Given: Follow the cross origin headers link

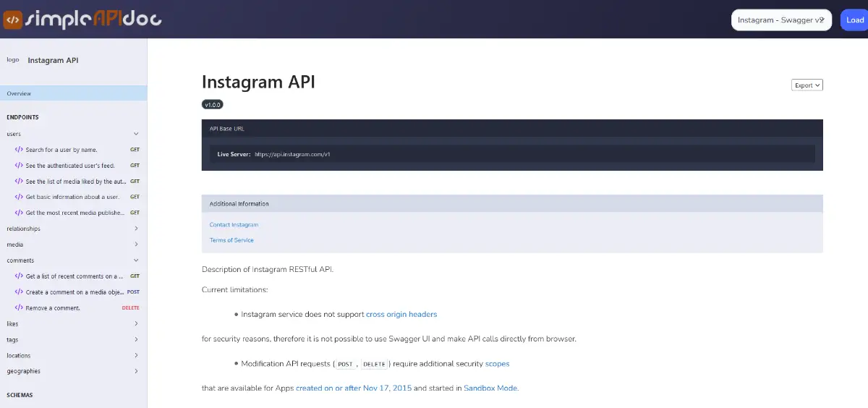Looking at the screenshot, I should click(x=401, y=314).
